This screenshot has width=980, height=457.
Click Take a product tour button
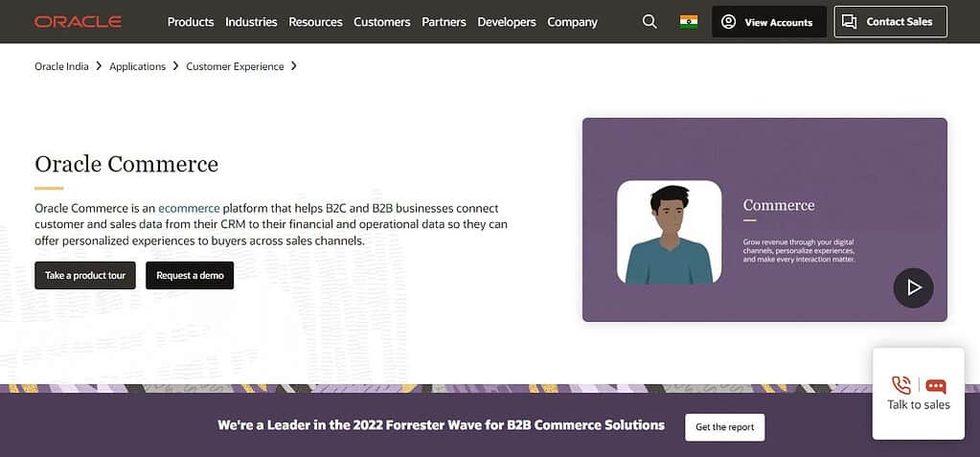coord(85,275)
